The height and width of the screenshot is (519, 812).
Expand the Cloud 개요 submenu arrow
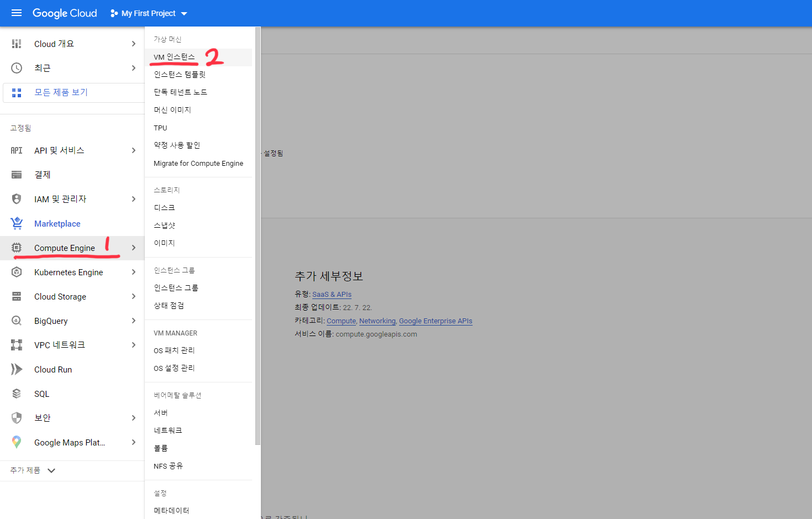click(134, 44)
